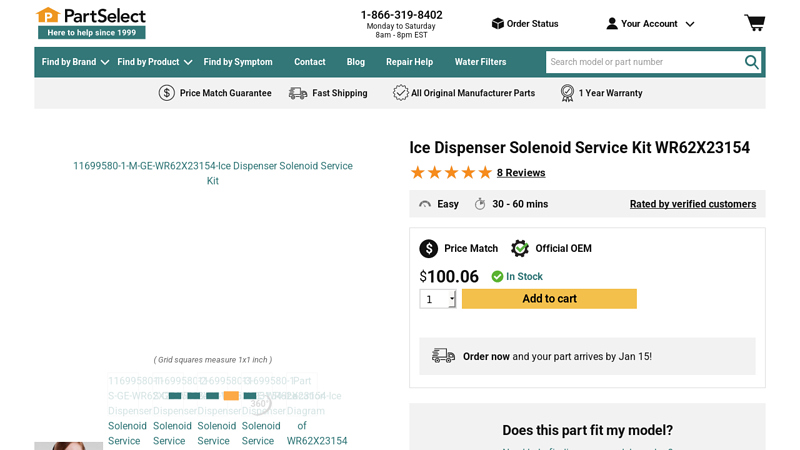800x450 pixels.
Task: Click the Order Status box icon
Action: pyautogui.click(x=497, y=24)
